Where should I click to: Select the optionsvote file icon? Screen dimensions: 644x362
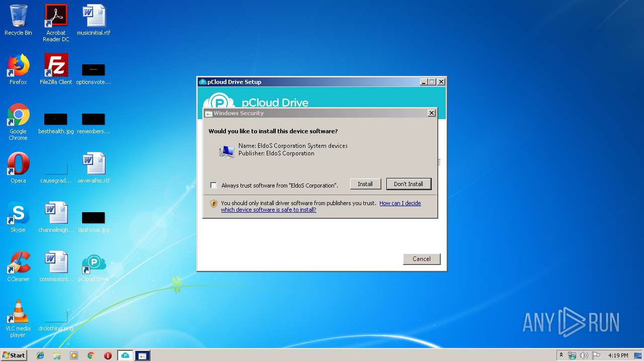(x=94, y=73)
